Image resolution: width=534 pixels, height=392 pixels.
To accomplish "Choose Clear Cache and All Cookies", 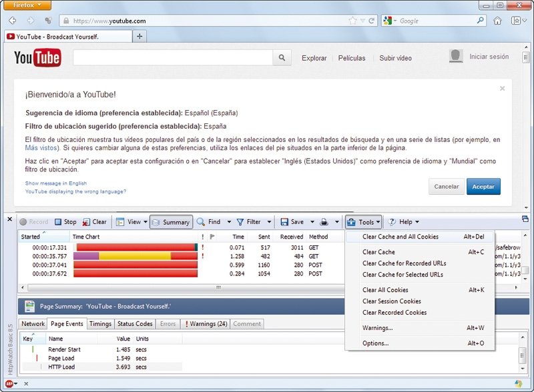I will pos(420,237).
